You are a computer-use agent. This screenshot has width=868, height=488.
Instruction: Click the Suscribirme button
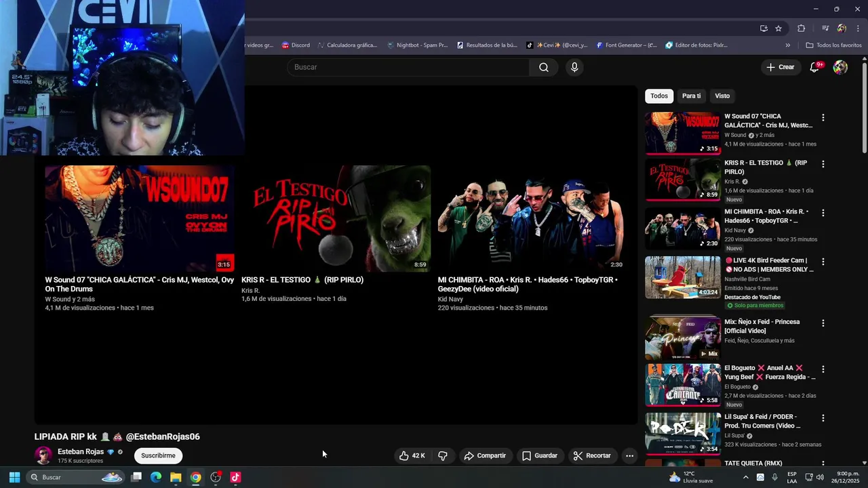pyautogui.click(x=158, y=455)
